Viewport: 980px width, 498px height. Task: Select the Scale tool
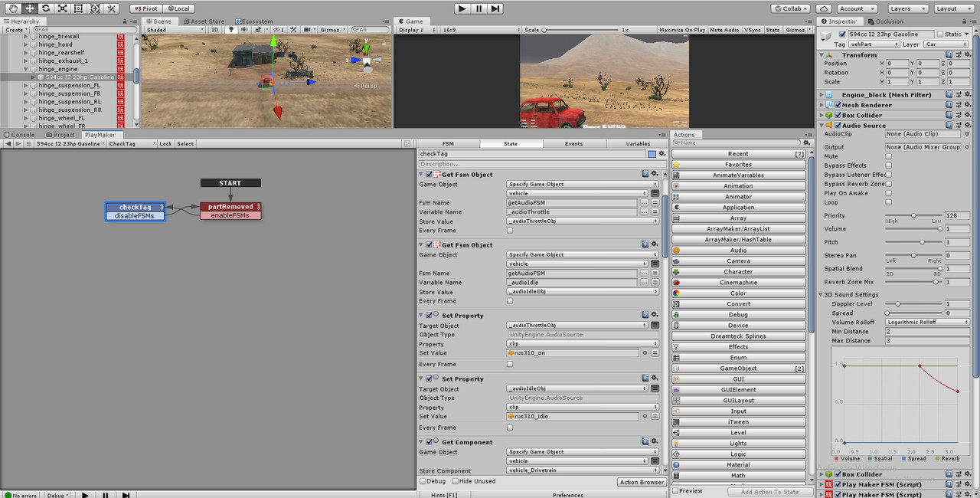pyautogui.click(x=62, y=8)
